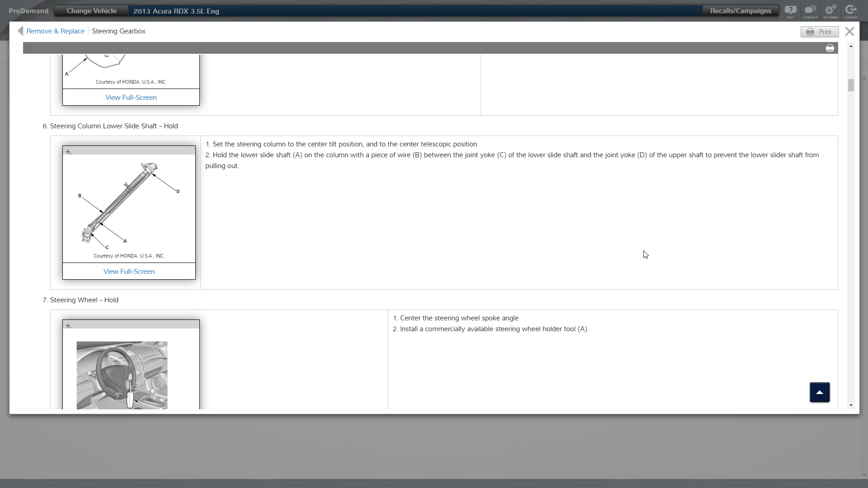The height and width of the screenshot is (488, 868).
Task: Close the Steering Gearbox dialog
Action: 849,31
